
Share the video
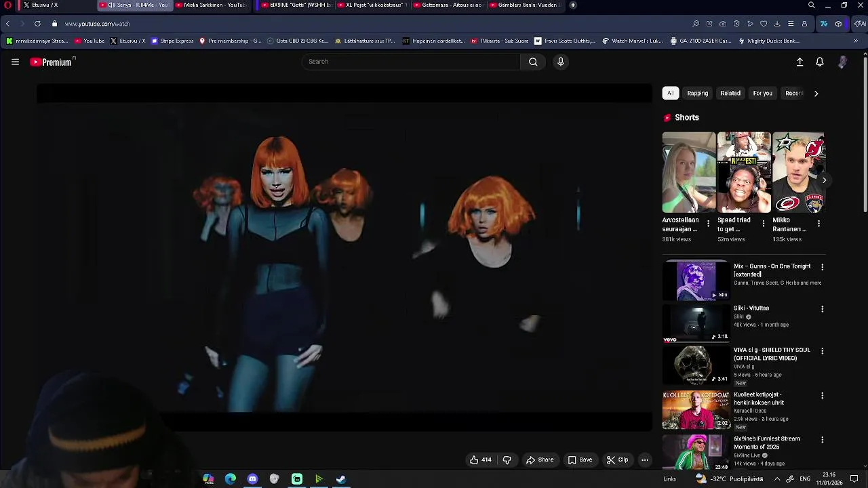pyautogui.click(x=540, y=460)
